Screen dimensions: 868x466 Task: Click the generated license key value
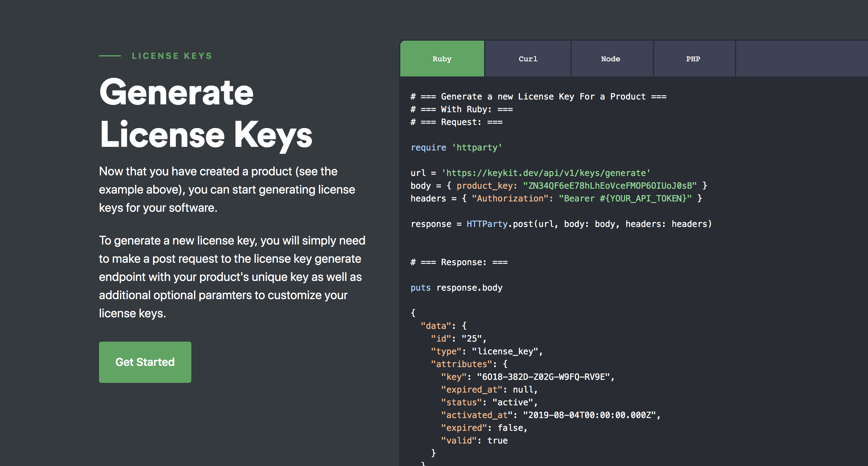tap(544, 377)
